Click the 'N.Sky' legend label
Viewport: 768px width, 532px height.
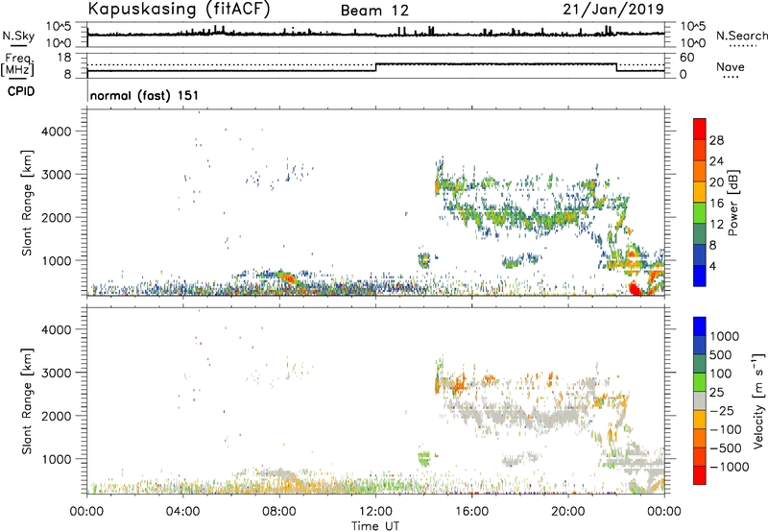coord(18,36)
